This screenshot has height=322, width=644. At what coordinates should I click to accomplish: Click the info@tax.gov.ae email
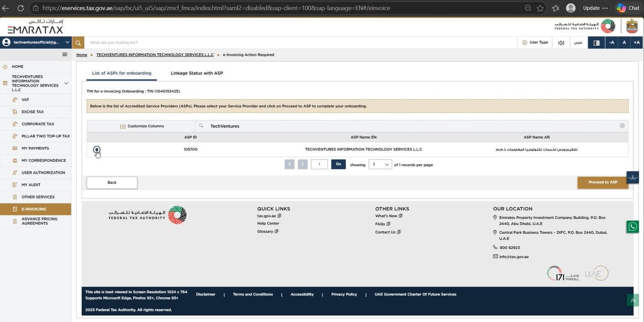click(x=514, y=257)
